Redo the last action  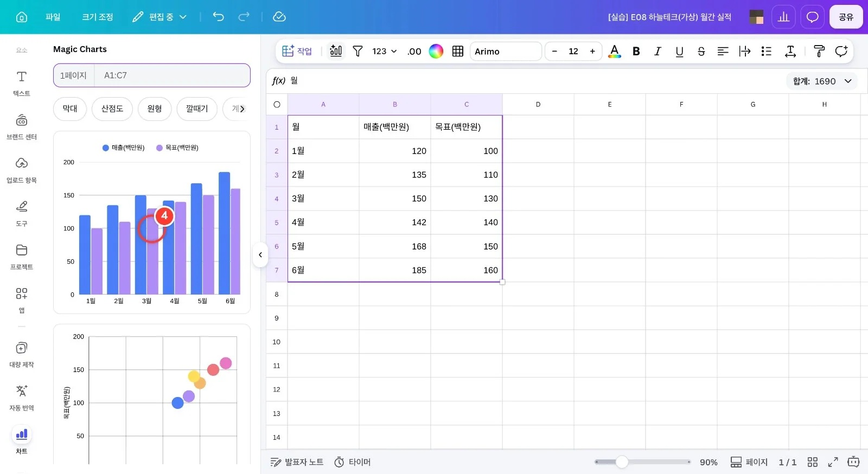tap(244, 17)
